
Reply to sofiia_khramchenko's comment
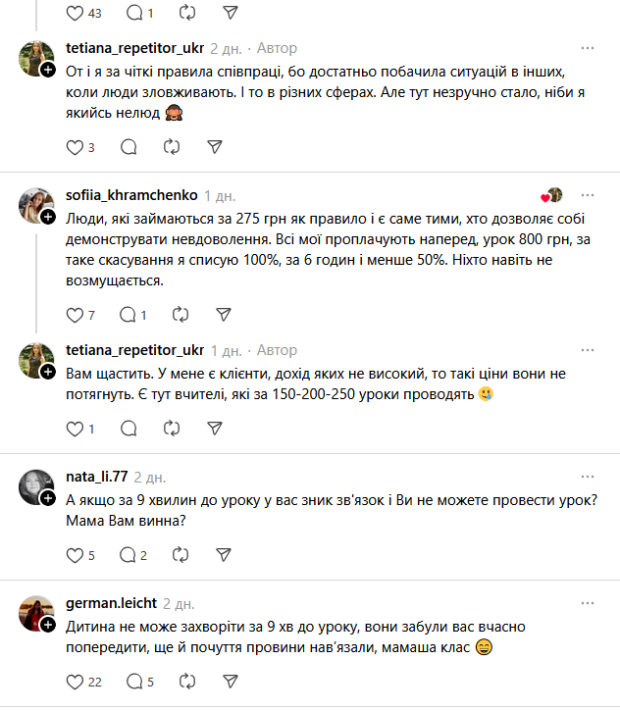coord(127,314)
